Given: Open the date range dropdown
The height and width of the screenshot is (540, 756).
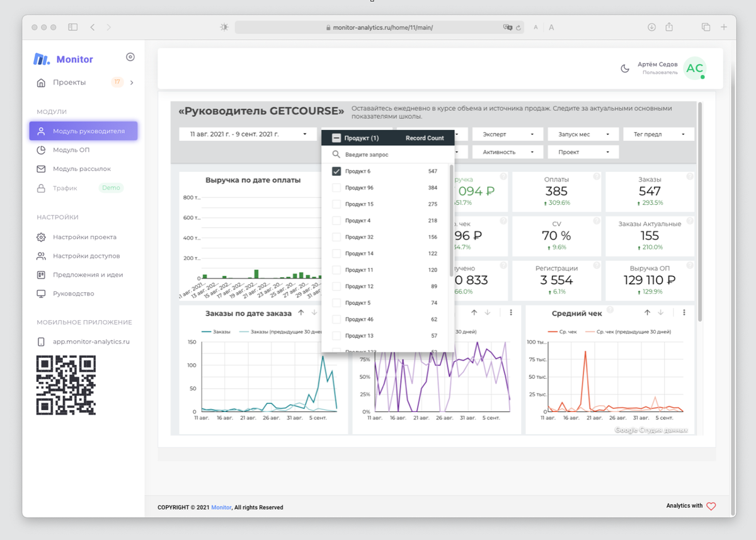Looking at the screenshot, I should [x=247, y=134].
